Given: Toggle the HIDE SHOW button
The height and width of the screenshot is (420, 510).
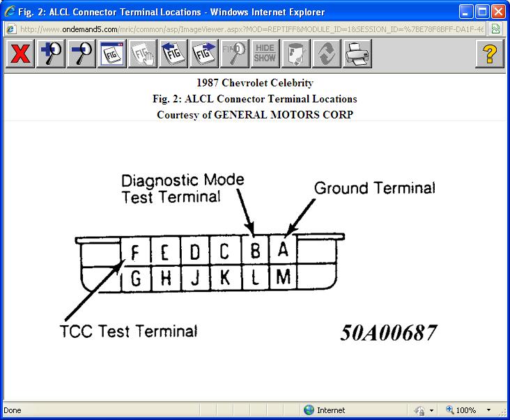Looking at the screenshot, I should 265,54.
